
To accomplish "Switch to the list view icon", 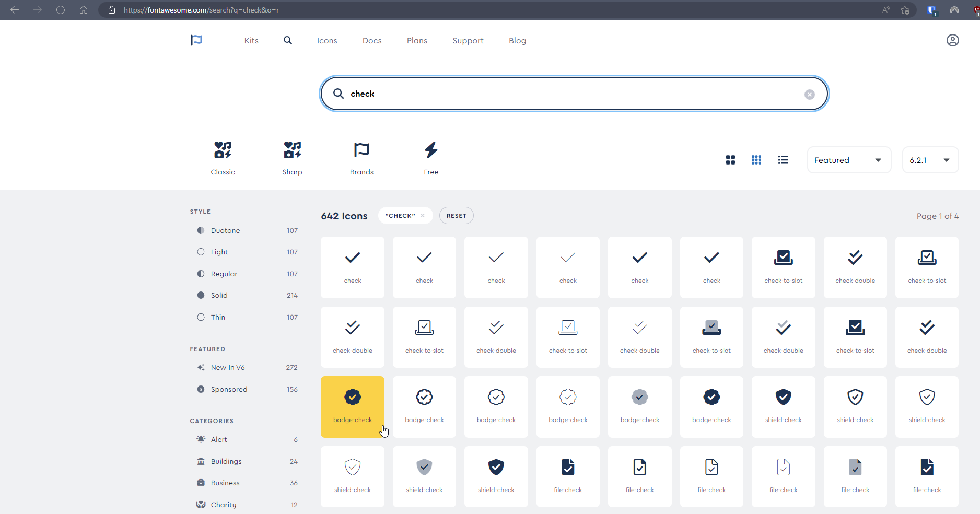I will click(x=783, y=160).
